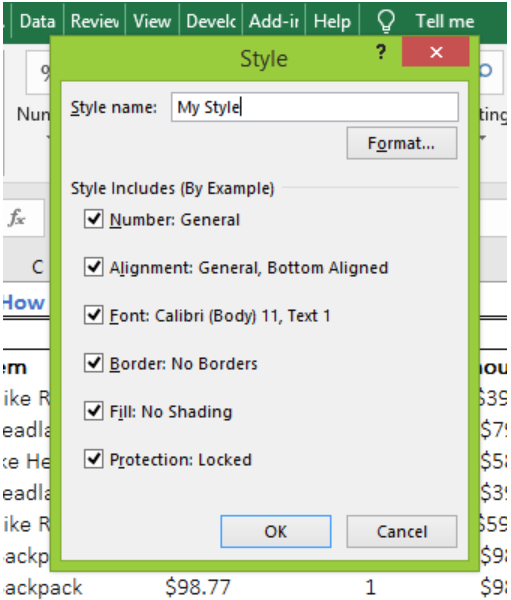Toggle Alignment: General, Bottom Aligned checkbox

click(x=93, y=267)
